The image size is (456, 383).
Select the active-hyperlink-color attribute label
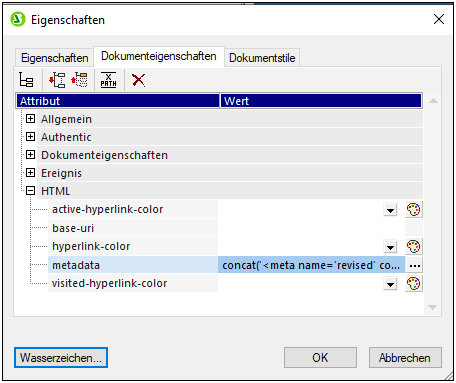pos(108,210)
